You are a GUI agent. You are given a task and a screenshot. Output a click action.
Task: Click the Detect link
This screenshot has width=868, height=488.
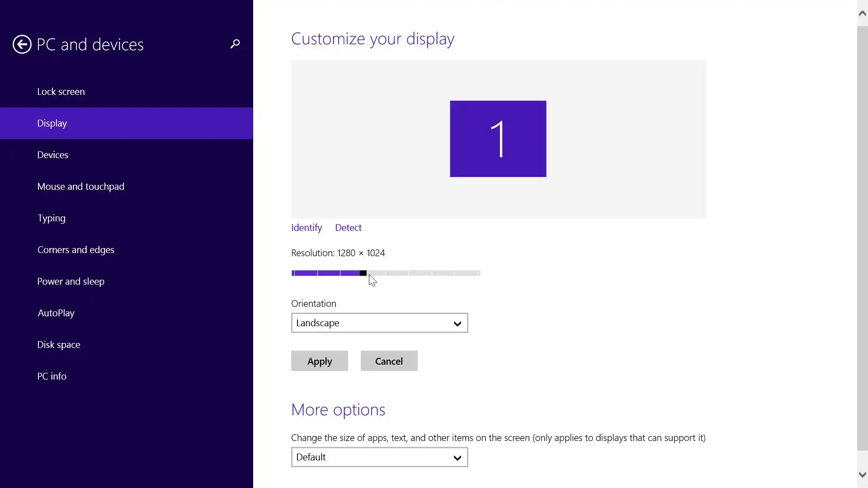pyautogui.click(x=348, y=228)
